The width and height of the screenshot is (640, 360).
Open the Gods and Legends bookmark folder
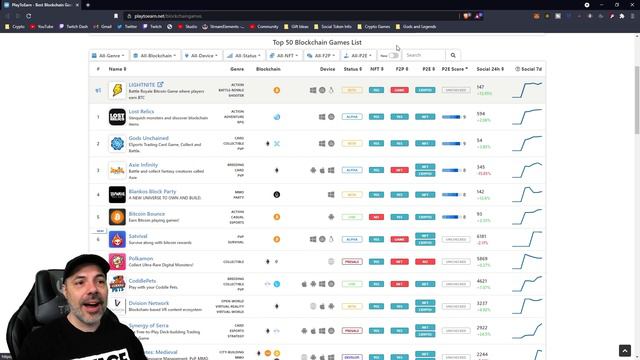point(416,27)
